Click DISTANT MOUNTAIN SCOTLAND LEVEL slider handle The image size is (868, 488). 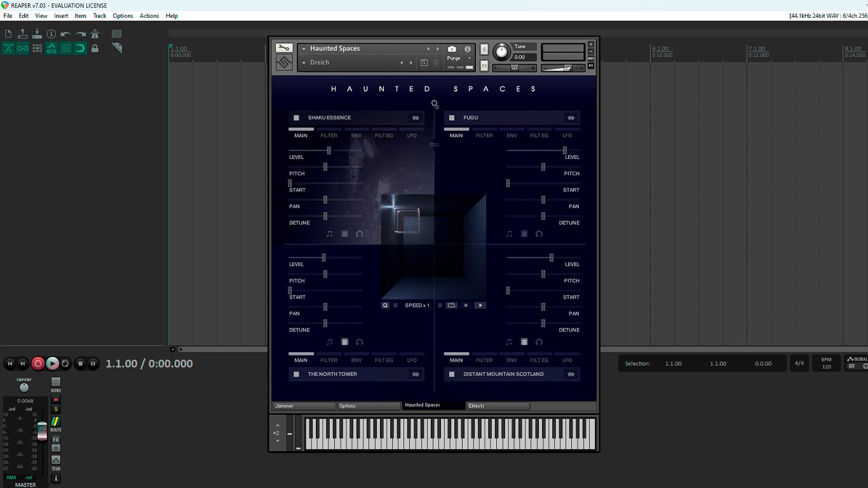[x=551, y=257]
